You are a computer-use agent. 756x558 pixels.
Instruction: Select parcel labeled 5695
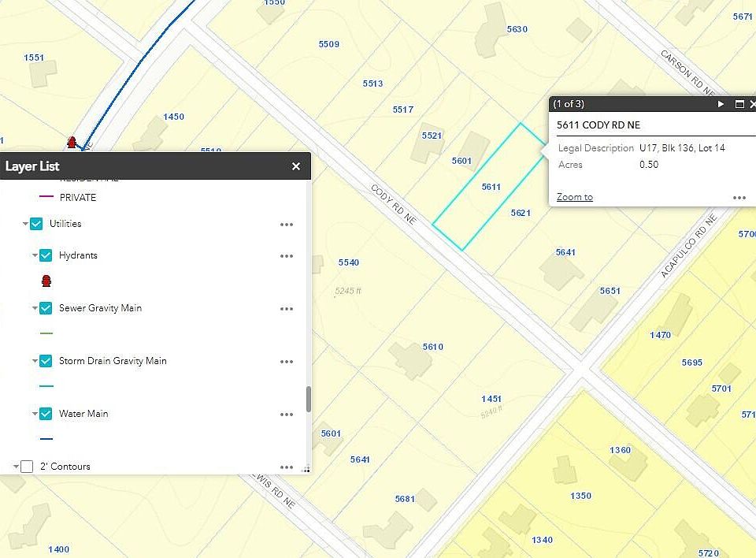coord(692,363)
